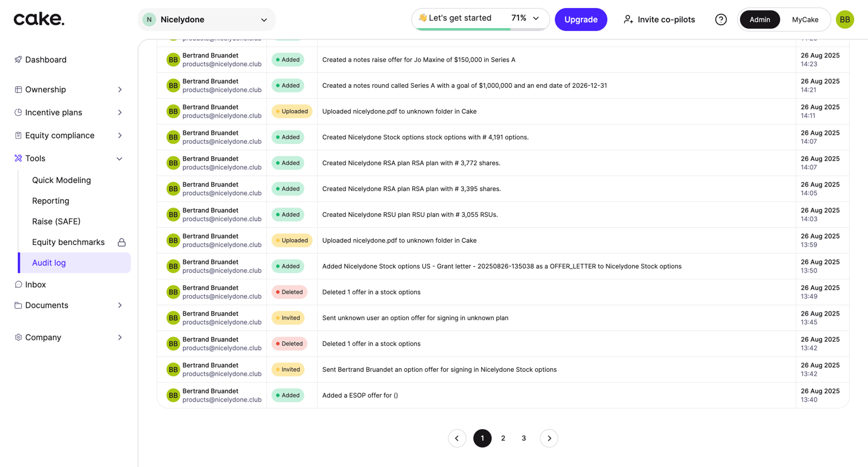Click the Grant letter OFFER_LETTER entry
The height and width of the screenshot is (467, 868).
pos(502,266)
